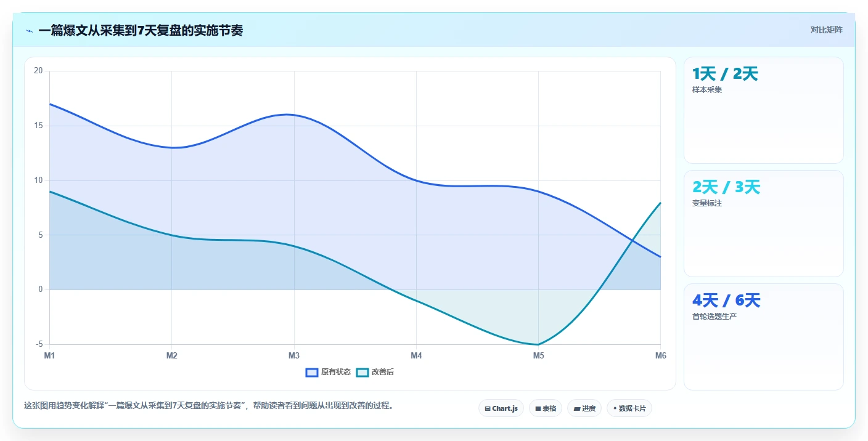Click the M1 x-axis label
The height and width of the screenshot is (441, 868).
[x=49, y=355]
